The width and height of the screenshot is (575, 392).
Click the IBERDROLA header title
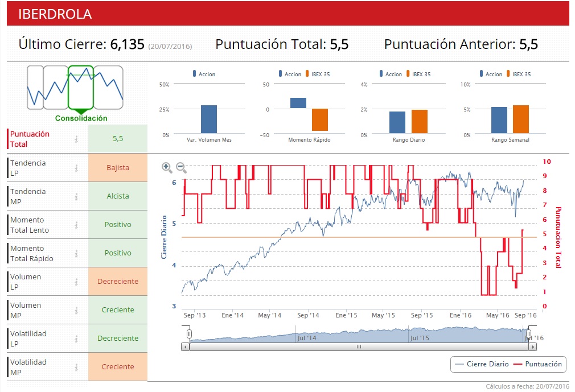55,14
